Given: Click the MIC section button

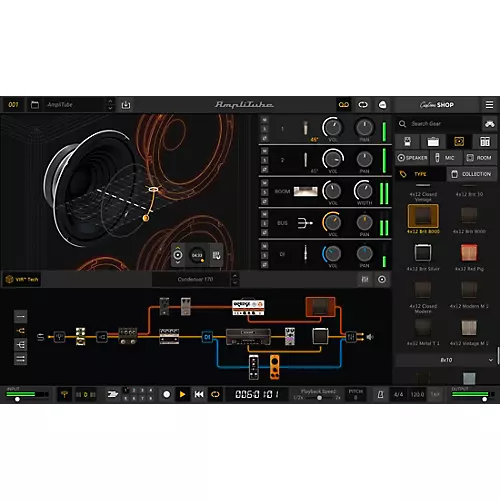Looking at the screenshot, I should [x=446, y=158].
